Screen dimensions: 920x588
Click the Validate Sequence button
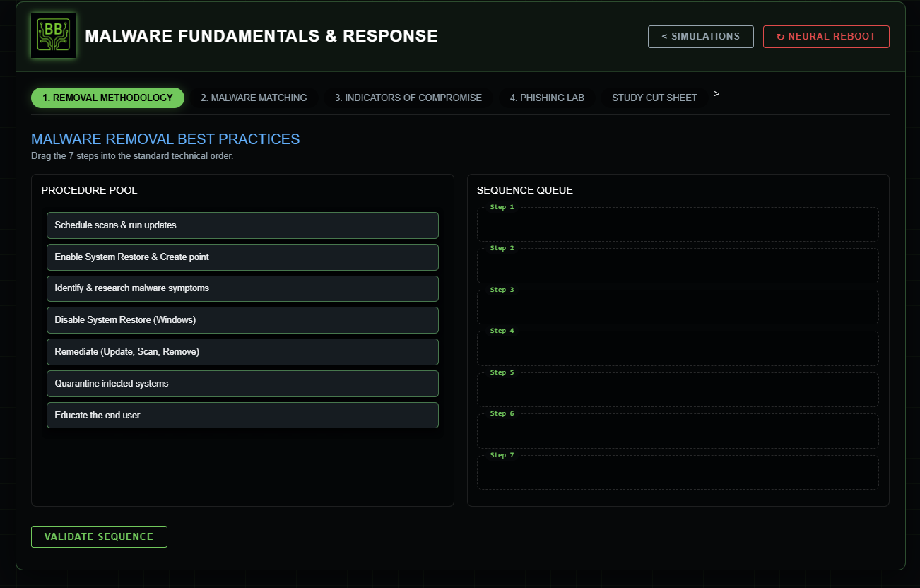point(99,536)
